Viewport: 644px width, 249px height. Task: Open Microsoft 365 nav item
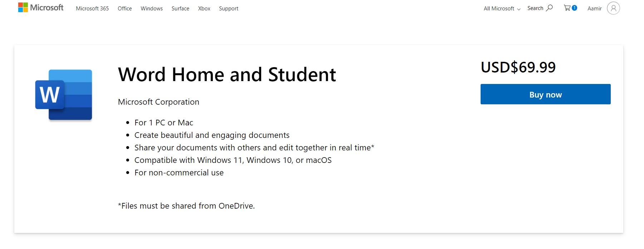click(x=92, y=9)
